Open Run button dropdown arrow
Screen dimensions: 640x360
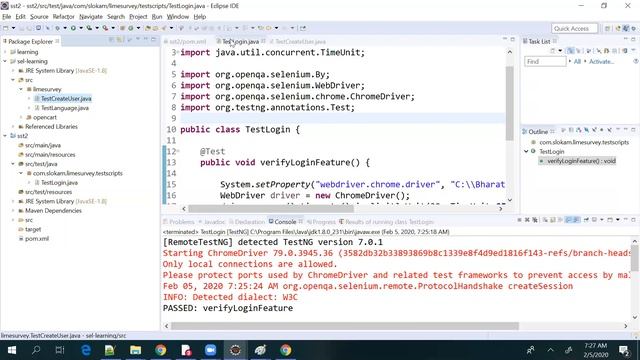81,28
